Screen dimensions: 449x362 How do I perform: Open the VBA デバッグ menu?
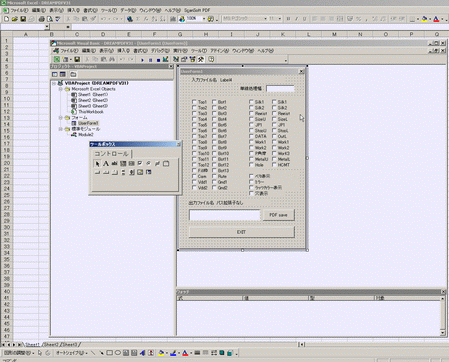160,51
